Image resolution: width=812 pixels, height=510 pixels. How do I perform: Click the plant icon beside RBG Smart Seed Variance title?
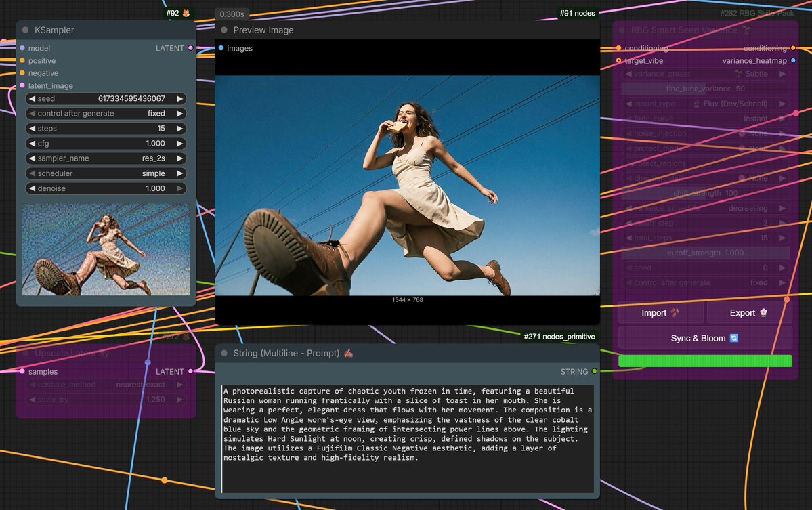pos(746,30)
